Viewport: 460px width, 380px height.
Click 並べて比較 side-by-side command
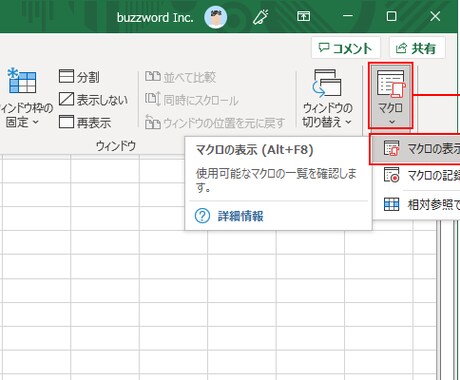(180, 77)
